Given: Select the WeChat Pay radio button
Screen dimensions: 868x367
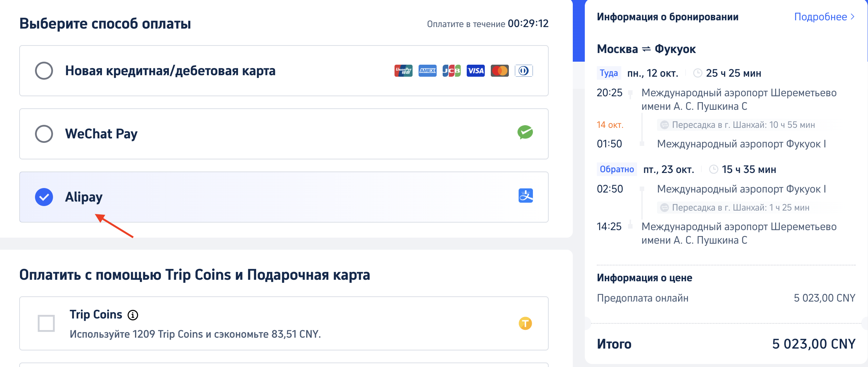Looking at the screenshot, I should pyautogui.click(x=44, y=134).
